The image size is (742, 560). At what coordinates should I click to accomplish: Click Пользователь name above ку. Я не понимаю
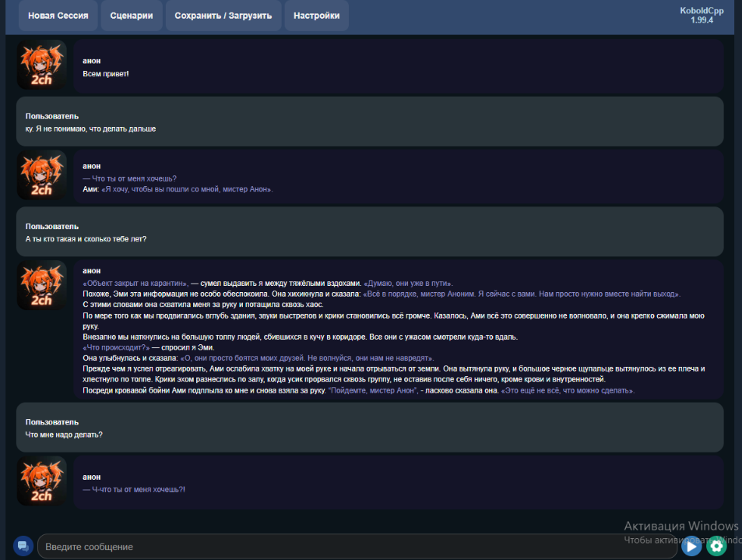point(52,116)
